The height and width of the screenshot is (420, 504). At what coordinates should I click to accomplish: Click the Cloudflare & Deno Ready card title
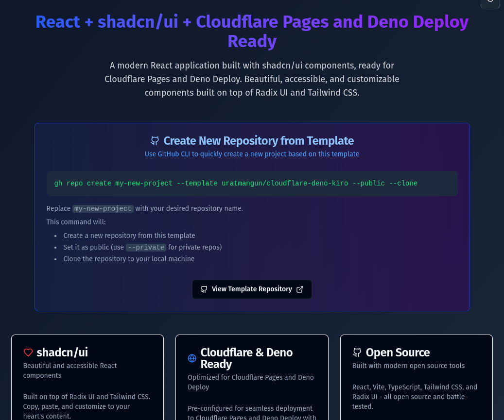click(x=246, y=358)
